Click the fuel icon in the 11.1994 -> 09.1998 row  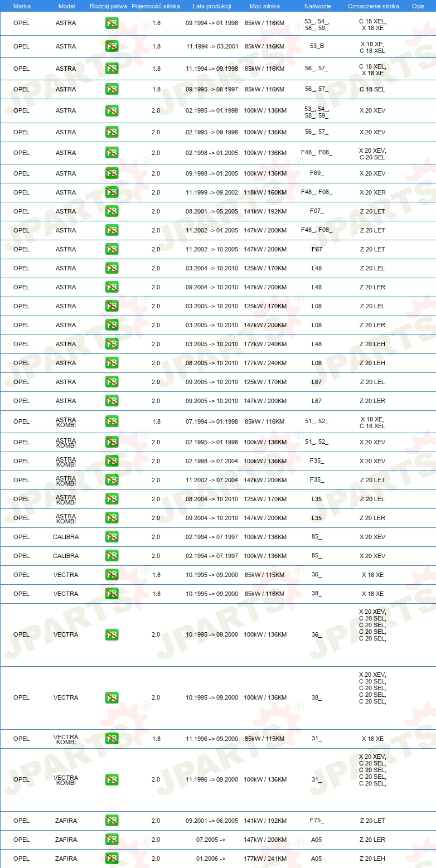pos(112,69)
